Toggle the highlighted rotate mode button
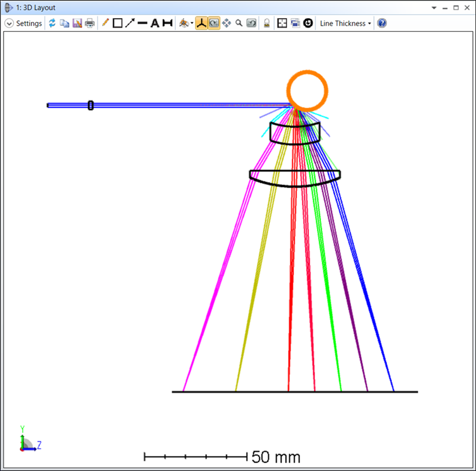The image size is (476, 471). click(x=214, y=23)
